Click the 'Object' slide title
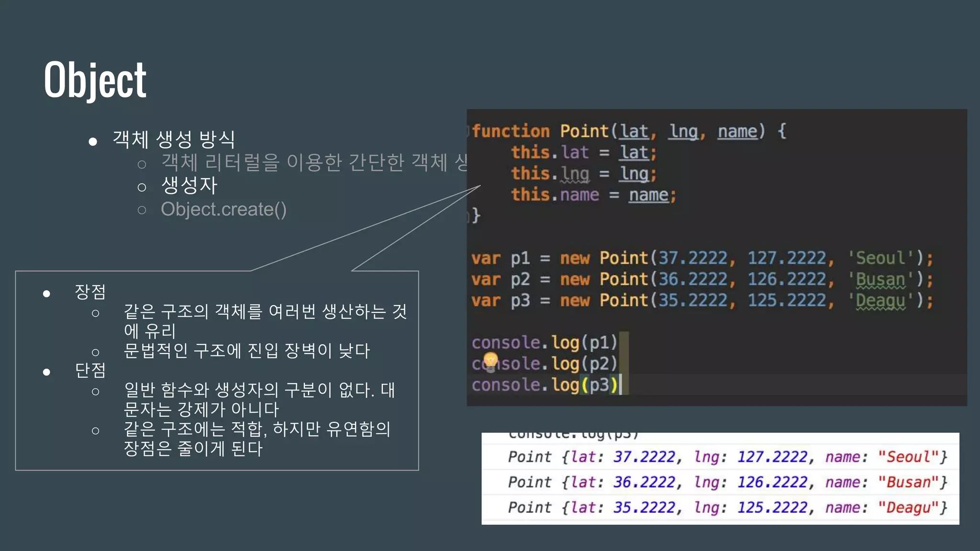This screenshot has width=980, height=551. coord(95,80)
